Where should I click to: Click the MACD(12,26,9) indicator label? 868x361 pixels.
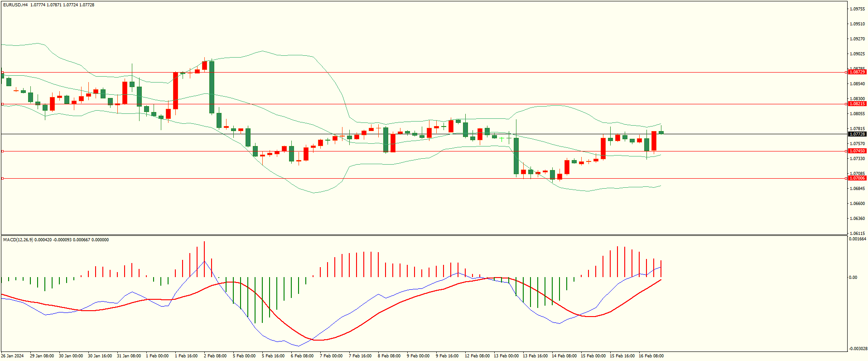coord(18,240)
